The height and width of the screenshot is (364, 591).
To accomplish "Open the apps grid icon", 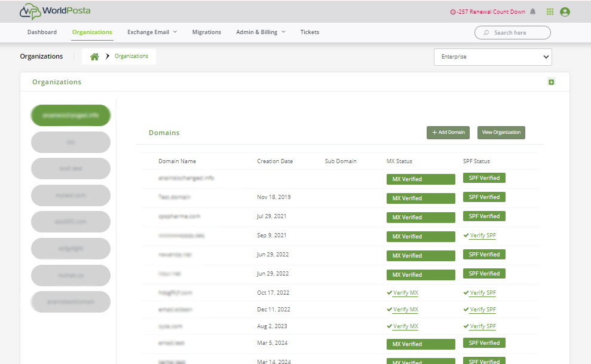I will [550, 11].
